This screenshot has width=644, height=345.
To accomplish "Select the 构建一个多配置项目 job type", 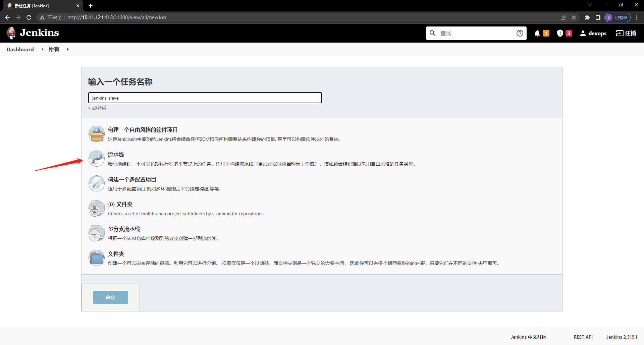I will (132, 179).
